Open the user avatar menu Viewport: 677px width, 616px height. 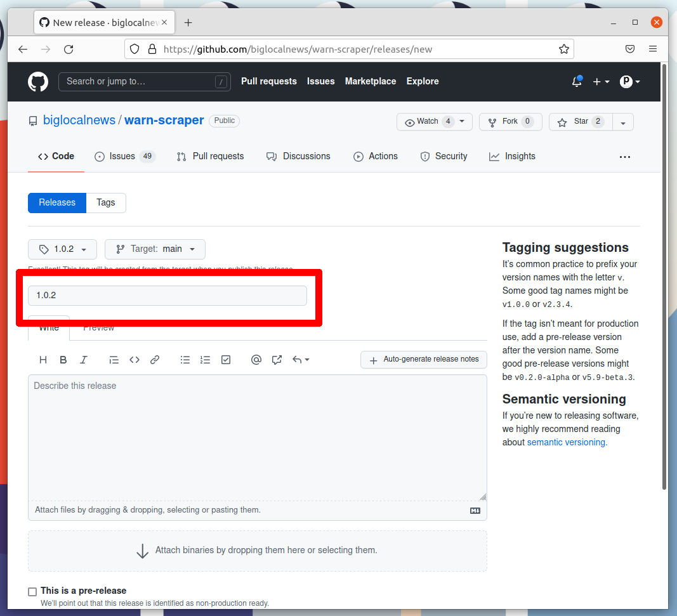[629, 82]
